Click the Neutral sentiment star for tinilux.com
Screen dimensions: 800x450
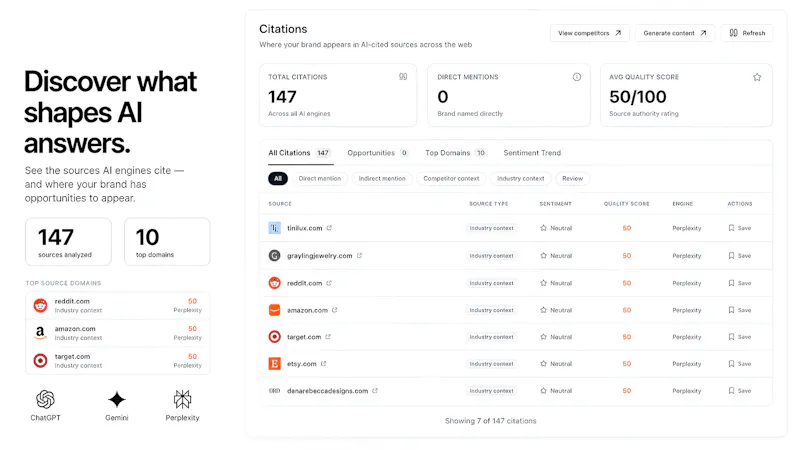[x=543, y=228]
